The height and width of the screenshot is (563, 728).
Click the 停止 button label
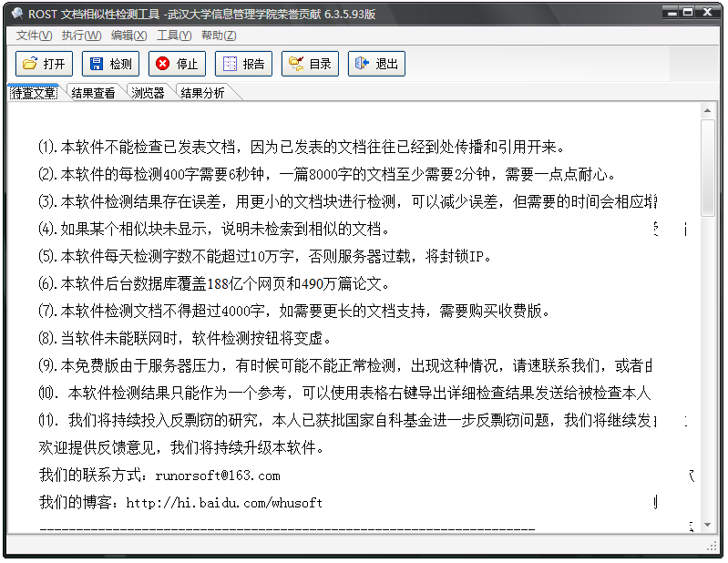(187, 64)
